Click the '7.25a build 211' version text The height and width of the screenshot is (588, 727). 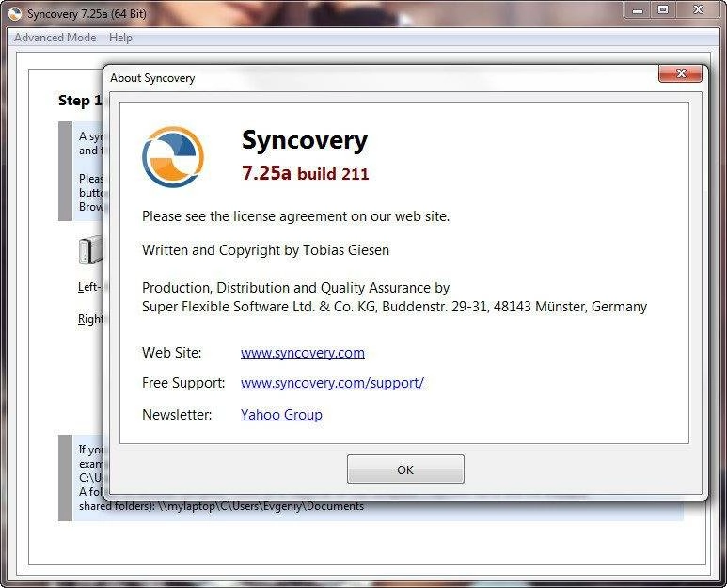pyautogui.click(x=305, y=173)
